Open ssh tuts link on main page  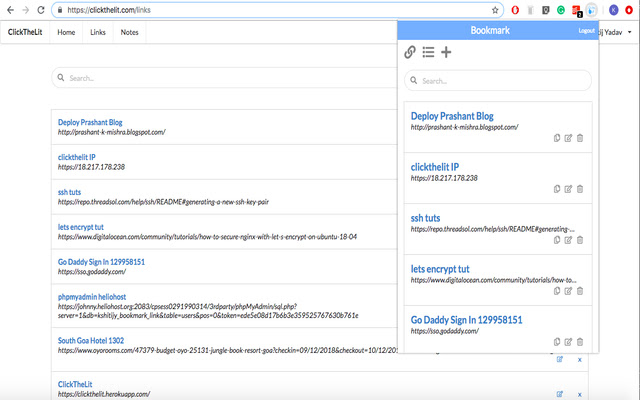(x=69, y=192)
